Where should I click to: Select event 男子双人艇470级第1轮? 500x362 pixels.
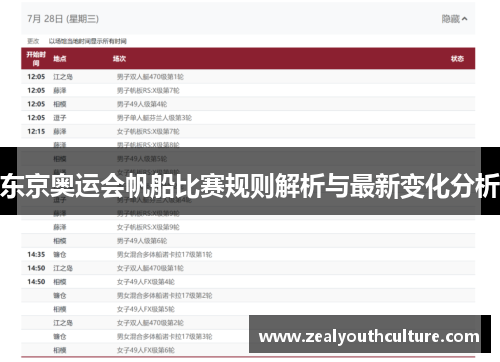(150, 77)
